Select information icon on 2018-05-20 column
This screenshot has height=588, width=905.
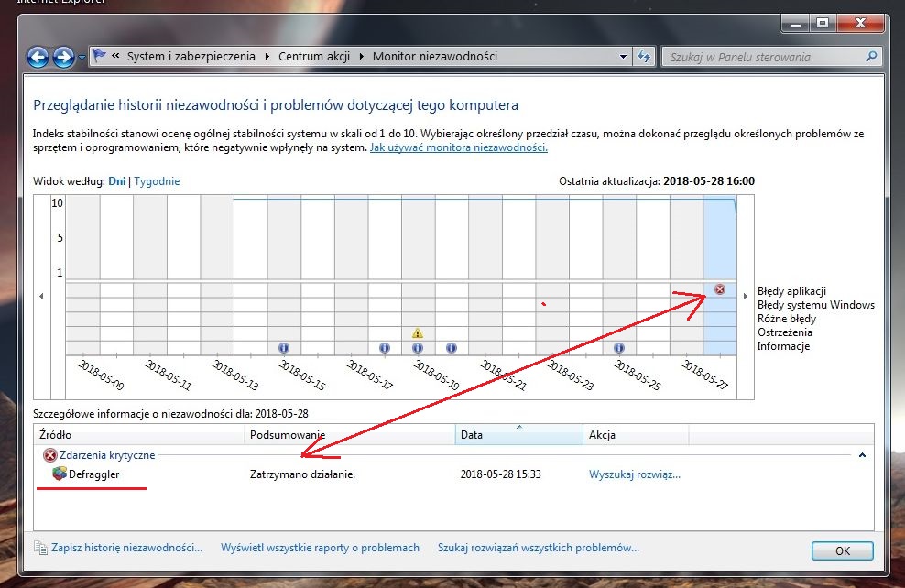452,348
